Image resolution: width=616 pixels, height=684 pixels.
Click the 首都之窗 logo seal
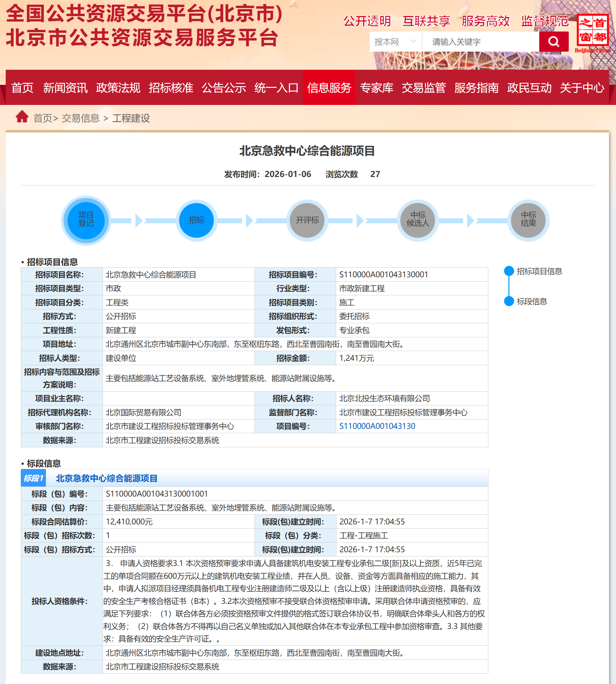pos(593,31)
